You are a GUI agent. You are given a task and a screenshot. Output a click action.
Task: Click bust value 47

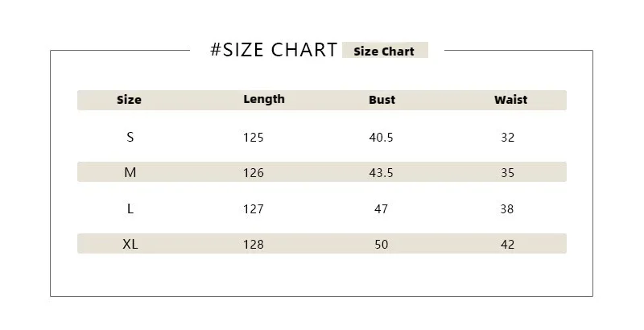tap(381, 209)
